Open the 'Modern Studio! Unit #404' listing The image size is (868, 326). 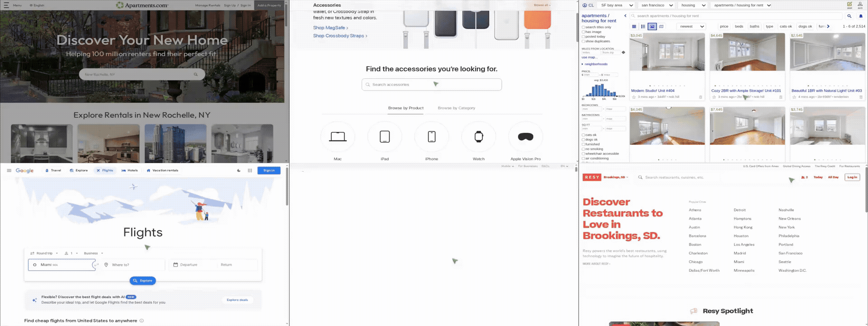(x=653, y=91)
